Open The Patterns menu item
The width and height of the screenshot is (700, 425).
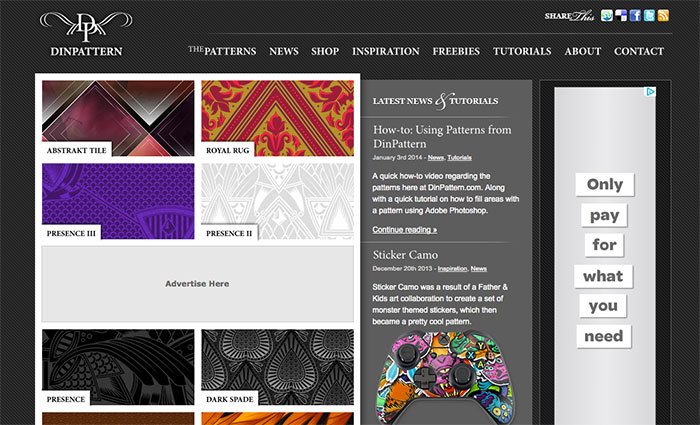point(222,51)
